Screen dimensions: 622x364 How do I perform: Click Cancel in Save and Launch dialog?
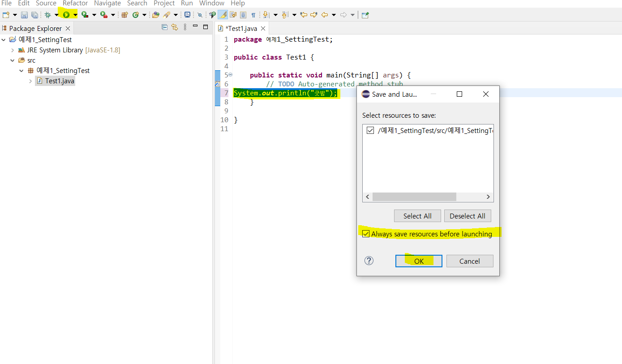click(470, 261)
